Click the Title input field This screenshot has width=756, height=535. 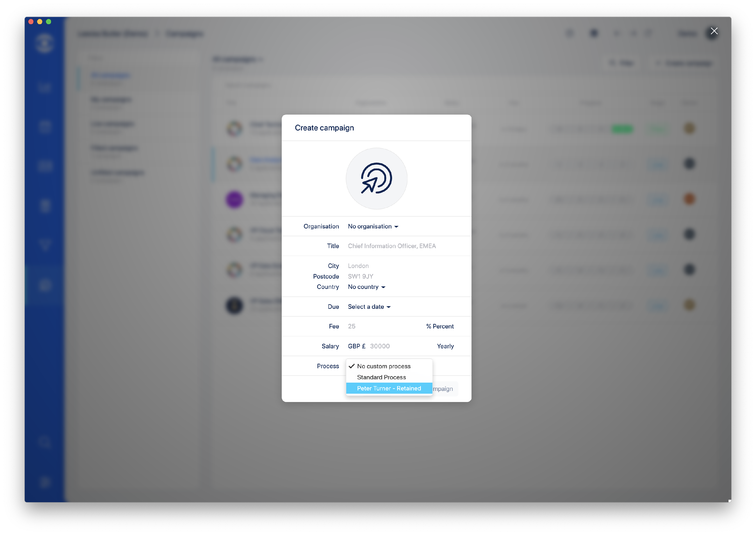tap(401, 246)
